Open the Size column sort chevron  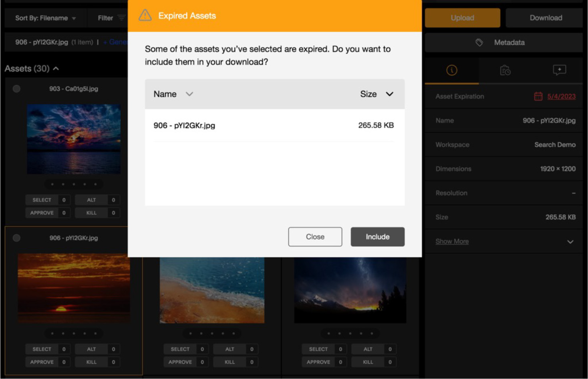point(388,94)
